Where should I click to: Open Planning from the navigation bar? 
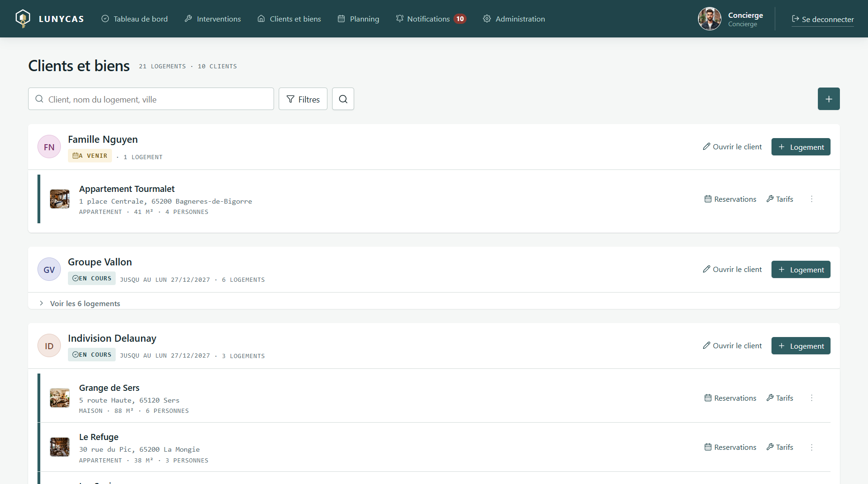coord(358,19)
